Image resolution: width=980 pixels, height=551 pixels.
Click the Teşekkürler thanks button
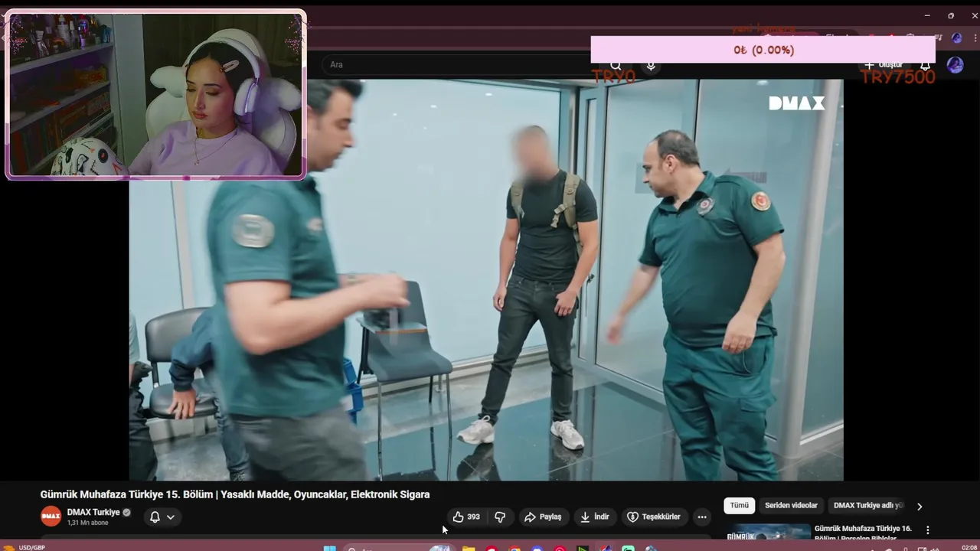pyautogui.click(x=655, y=517)
